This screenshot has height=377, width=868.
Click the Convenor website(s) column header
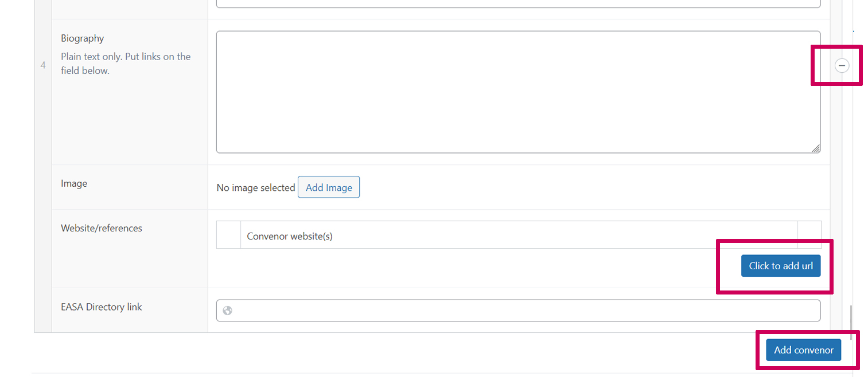(x=290, y=236)
